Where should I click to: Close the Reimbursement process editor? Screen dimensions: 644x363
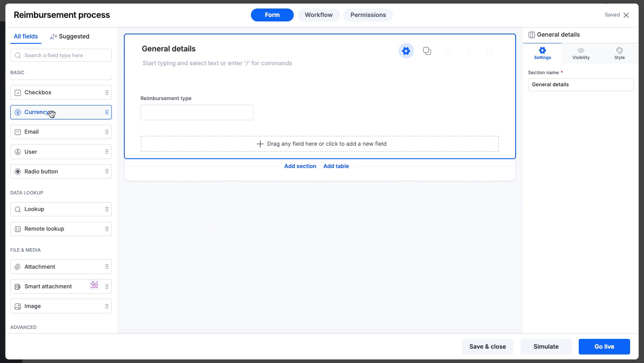click(626, 15)
